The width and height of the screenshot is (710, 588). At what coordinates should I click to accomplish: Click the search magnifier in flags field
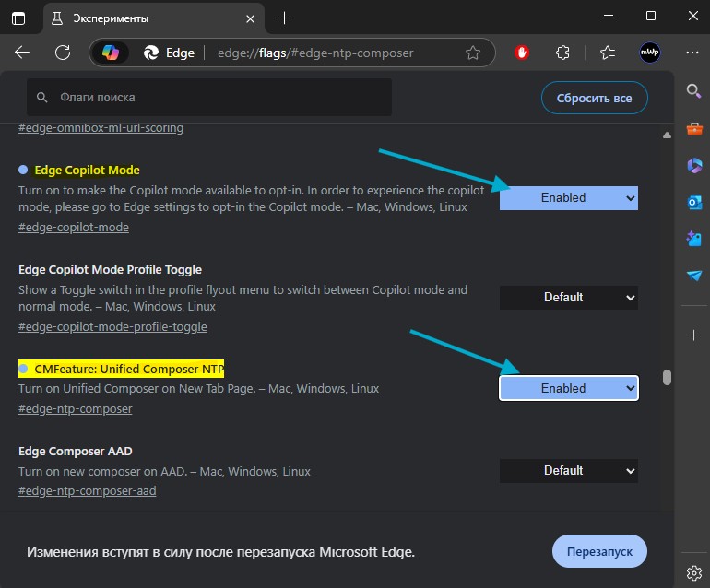[x=41, y=98]
